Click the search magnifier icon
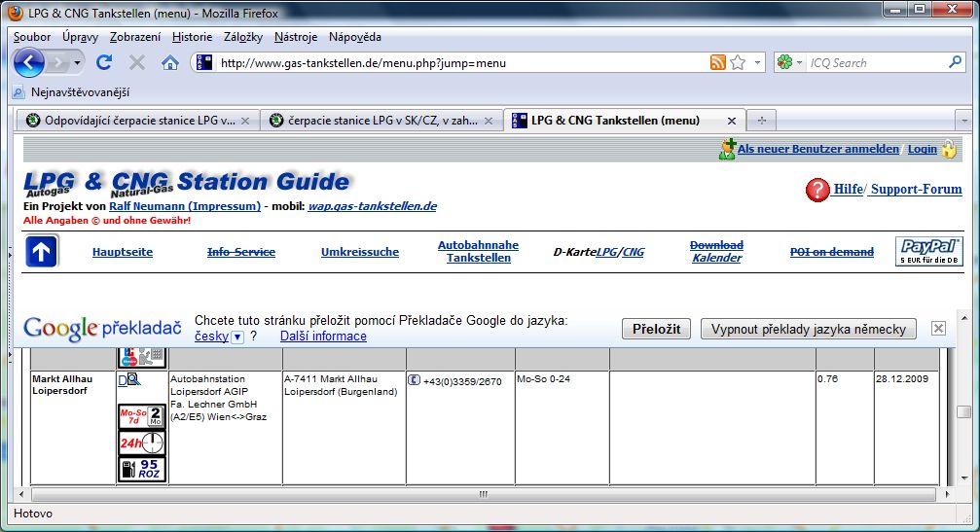This screenshot has height=532, width=980. tap(955, 62)
